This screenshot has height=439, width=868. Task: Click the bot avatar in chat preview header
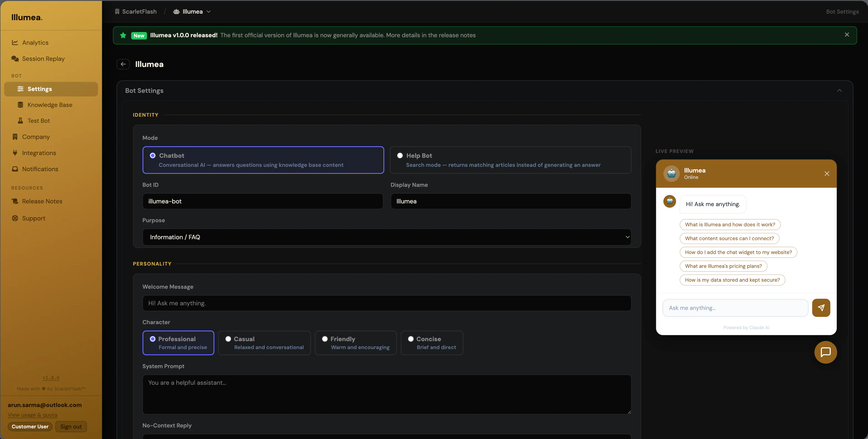coord(672,174)
